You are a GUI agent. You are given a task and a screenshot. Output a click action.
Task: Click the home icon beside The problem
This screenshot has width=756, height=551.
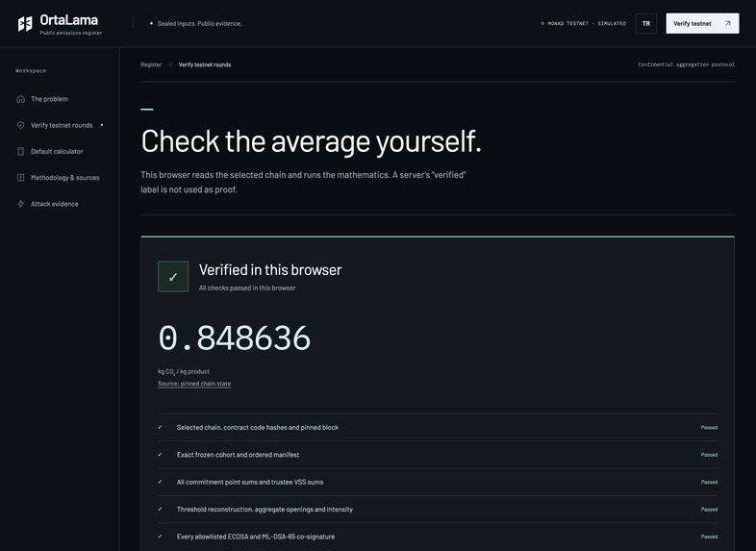coord(21,99)
